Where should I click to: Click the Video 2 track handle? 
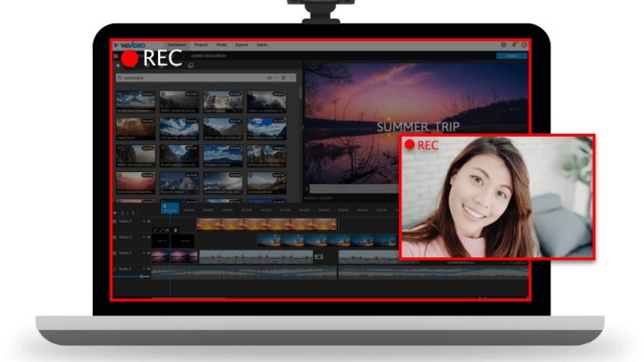(114, 238)
